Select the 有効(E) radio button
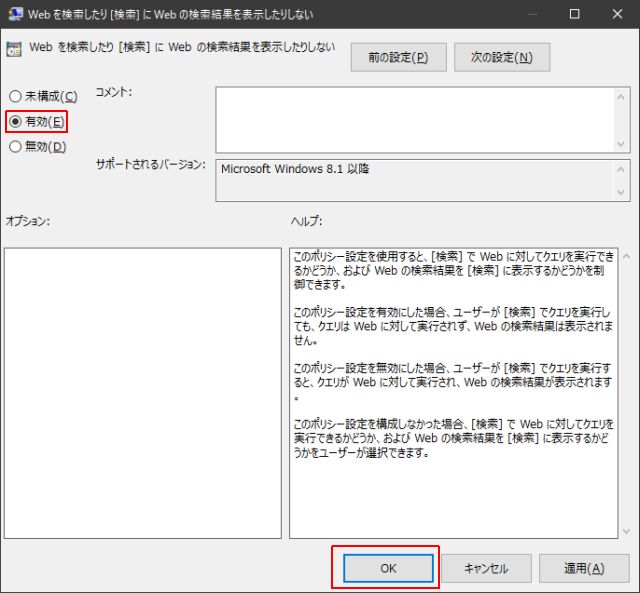 click(15, 122)
